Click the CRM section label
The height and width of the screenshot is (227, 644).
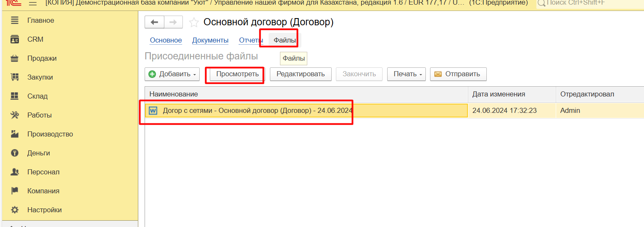point(35,40)
